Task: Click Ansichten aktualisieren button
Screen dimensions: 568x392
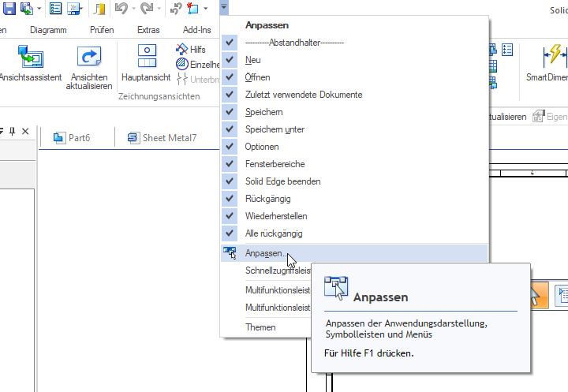Action: 89,67
